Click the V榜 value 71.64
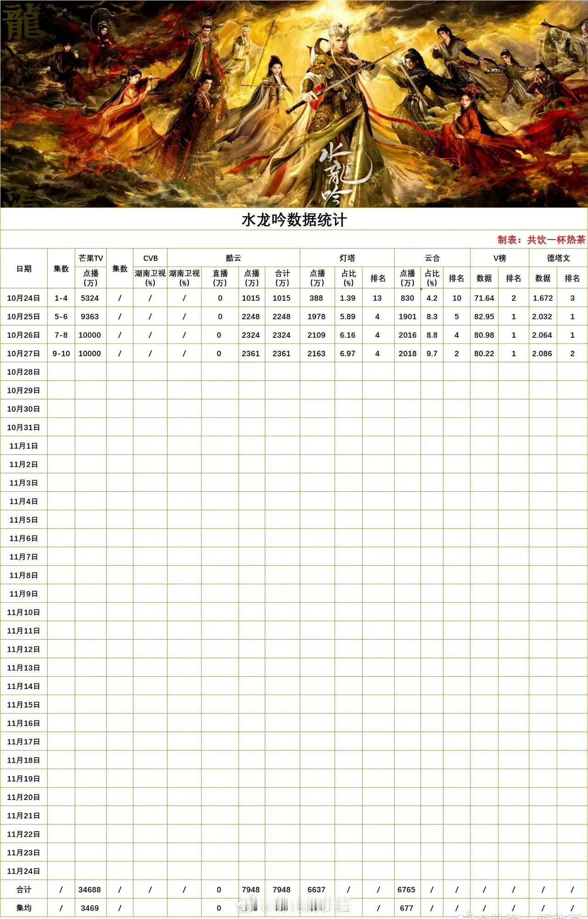The height and width of the screenshot is (919, 588). [x=484, y=298]
